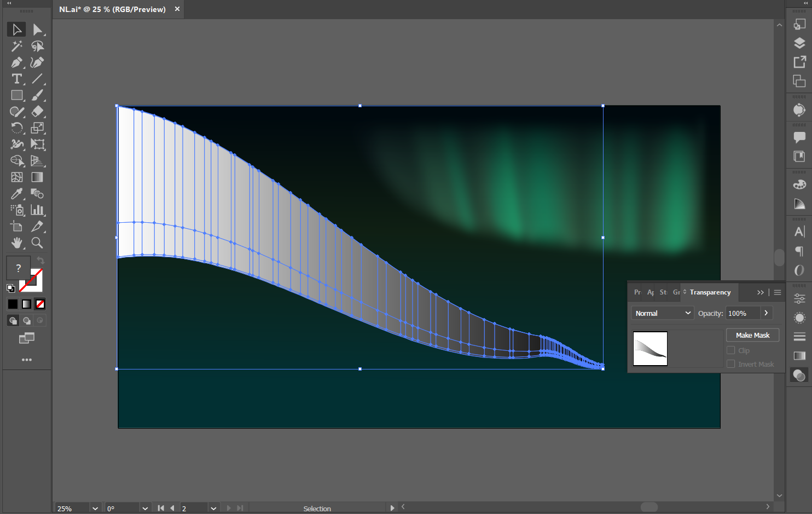The image size is (812, 514).
Task: Open the Layers panel icon
Action: [799, 43]
